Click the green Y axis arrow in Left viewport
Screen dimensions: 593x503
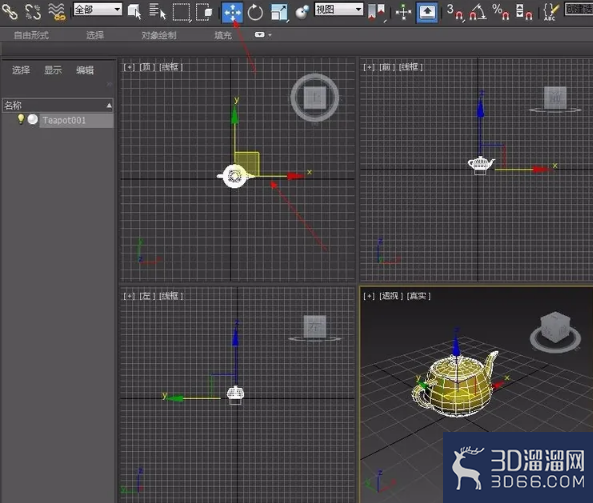(x=175, y=398)
